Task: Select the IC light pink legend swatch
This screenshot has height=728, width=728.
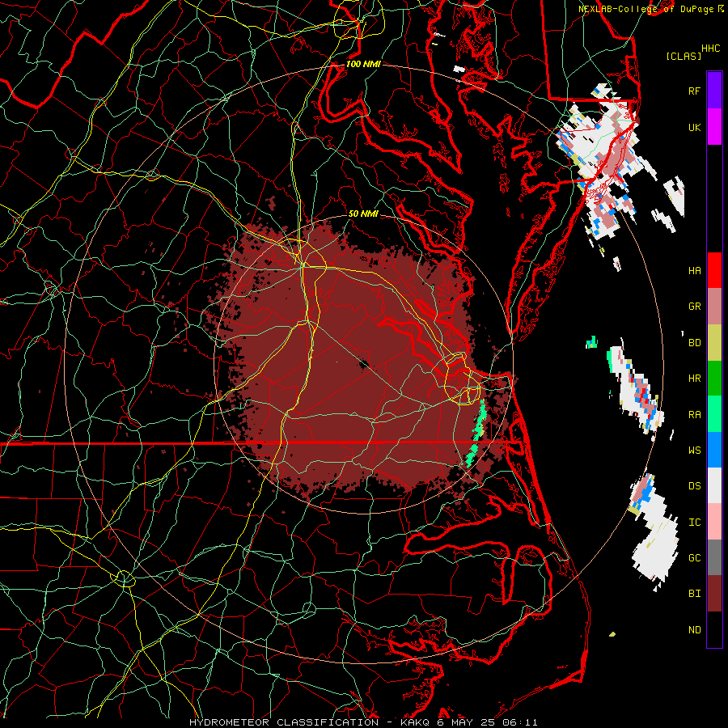Action: pos(714,522)
